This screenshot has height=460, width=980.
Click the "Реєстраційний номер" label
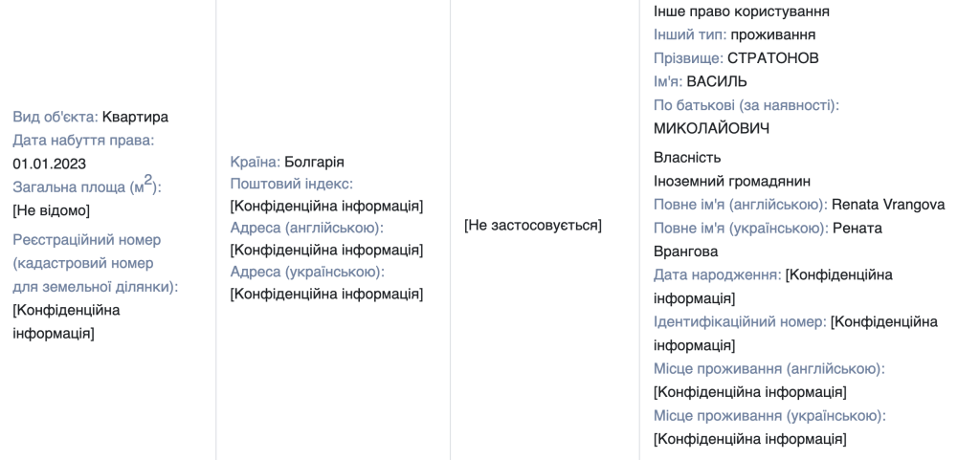[87, 239]
